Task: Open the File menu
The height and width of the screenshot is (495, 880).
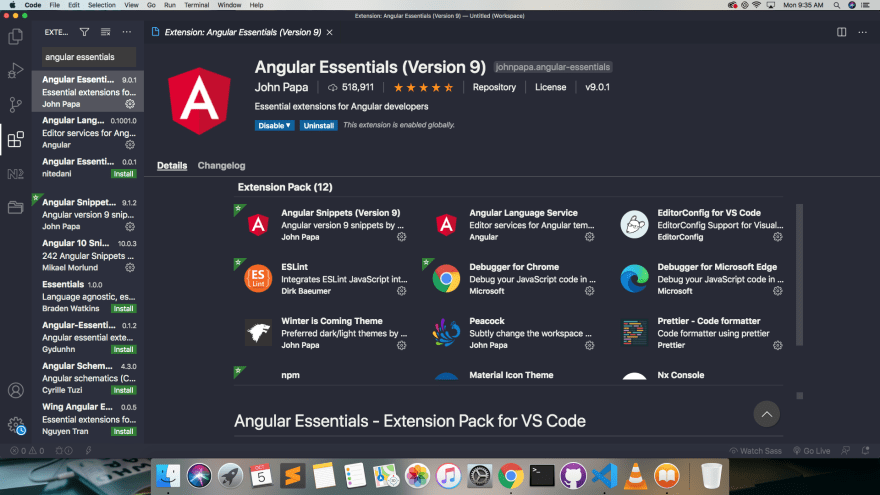Action: [x=54, y=5]
